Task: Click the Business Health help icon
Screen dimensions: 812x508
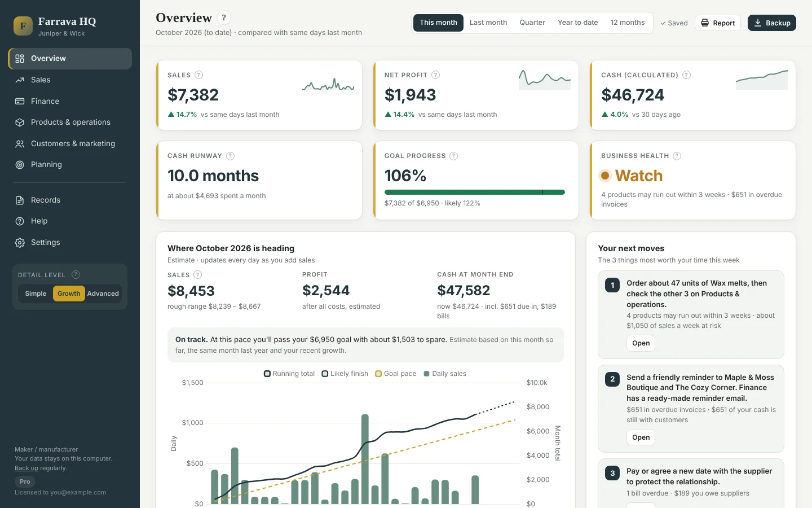Action: coord(677,156)
